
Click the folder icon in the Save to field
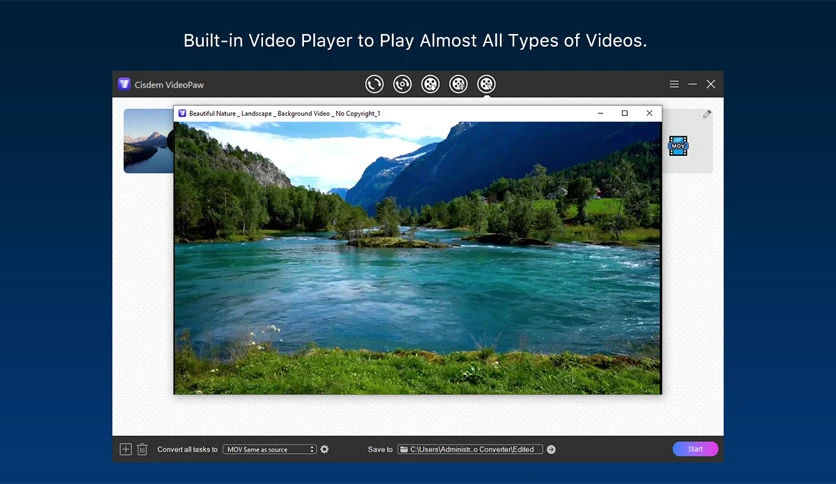coord(404,449)
